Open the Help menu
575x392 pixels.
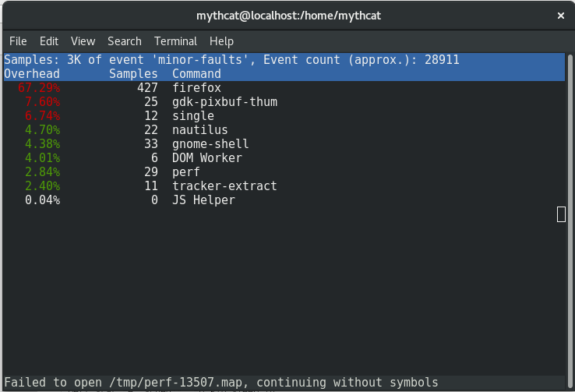pyautogui.click(x=221, y=41)
